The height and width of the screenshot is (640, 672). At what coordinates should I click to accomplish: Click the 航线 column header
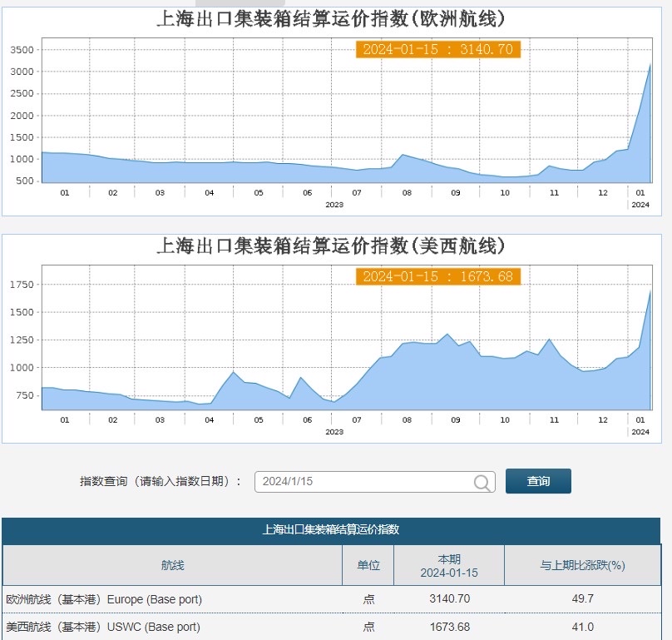[x=172, y=565]
